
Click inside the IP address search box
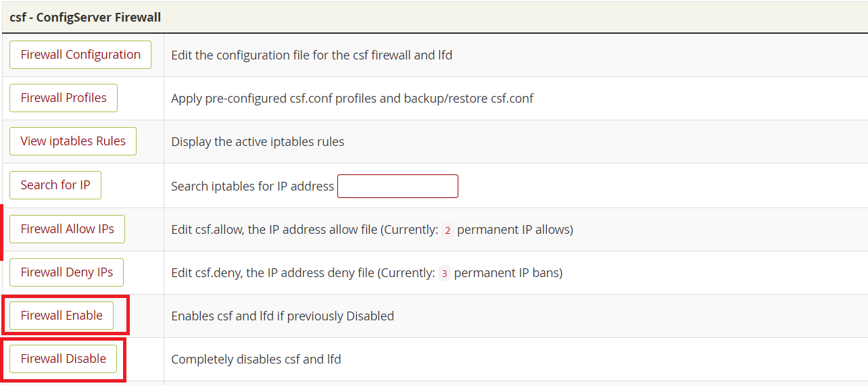point(397,186)
